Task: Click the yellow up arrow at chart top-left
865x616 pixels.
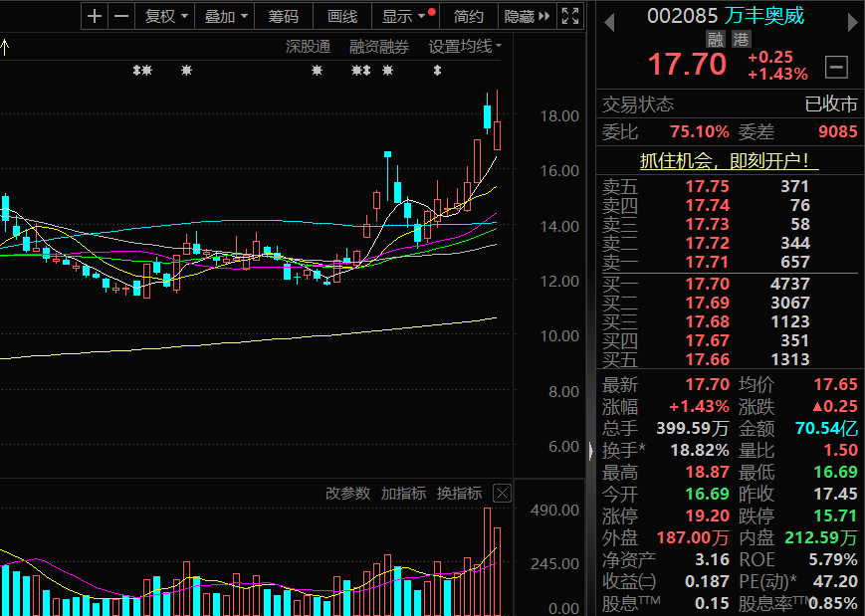Action: [x=5, y=48]
